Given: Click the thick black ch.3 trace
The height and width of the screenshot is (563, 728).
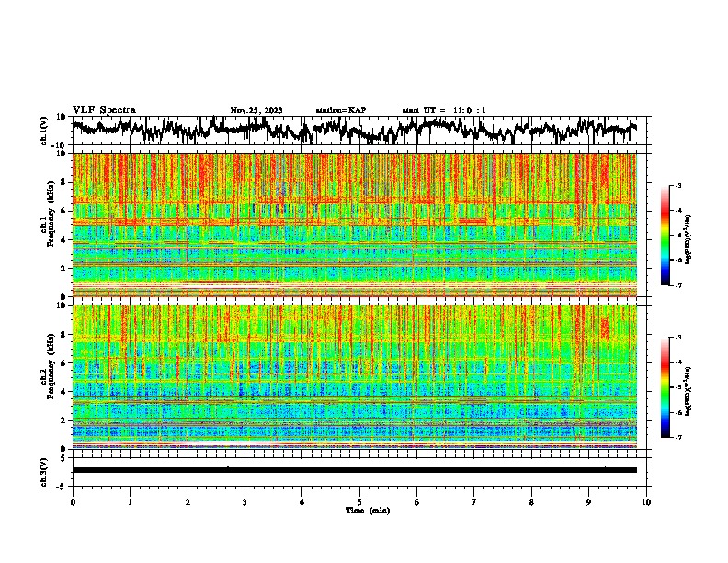Looking at the screenshot, I should [x=354, y=470].
